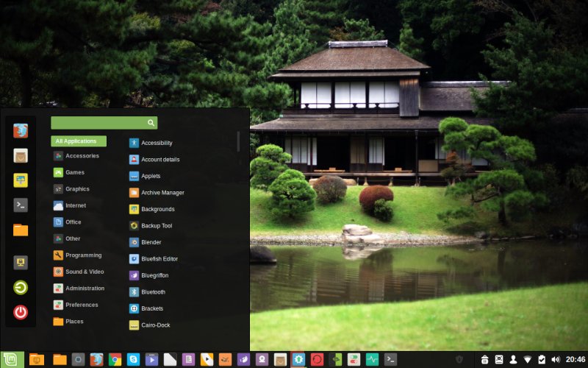Open Terminal from the menu favorites sidebar

click(x=21, y=205)
